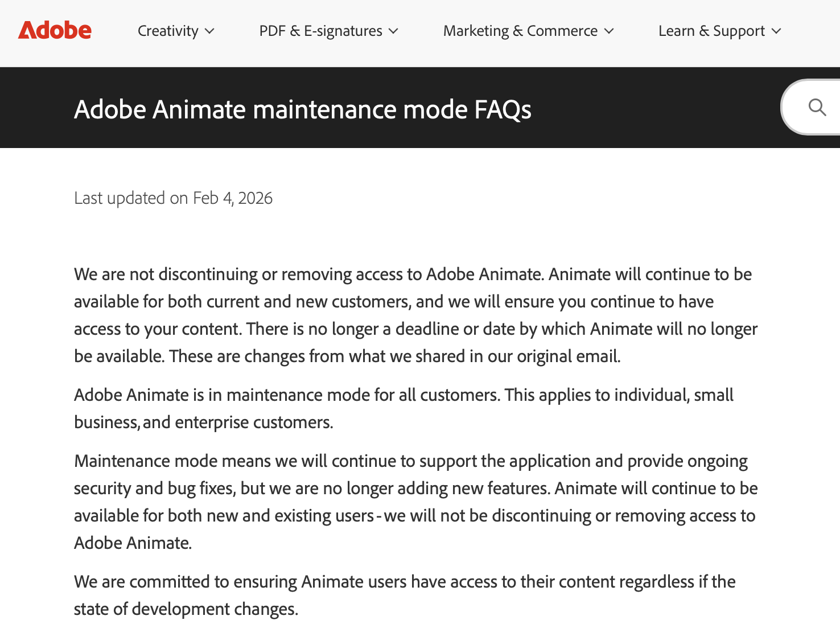
Task: Open the Learn & Support menu
Action: [711, 31]
